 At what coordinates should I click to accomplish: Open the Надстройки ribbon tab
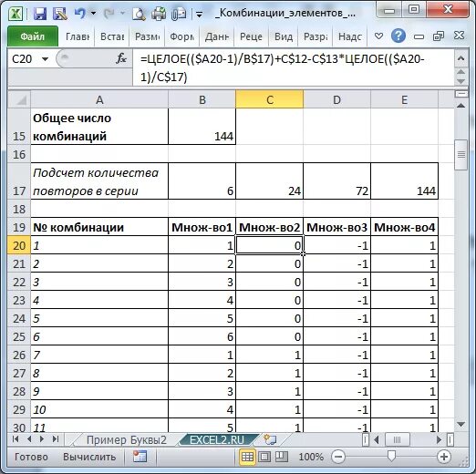click(350, 36)
